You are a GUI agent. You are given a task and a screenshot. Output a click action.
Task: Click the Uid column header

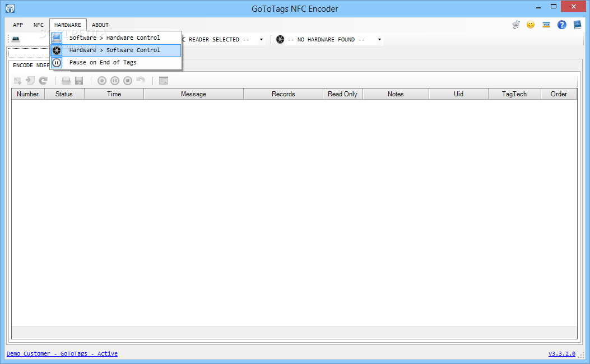[459, 94]
